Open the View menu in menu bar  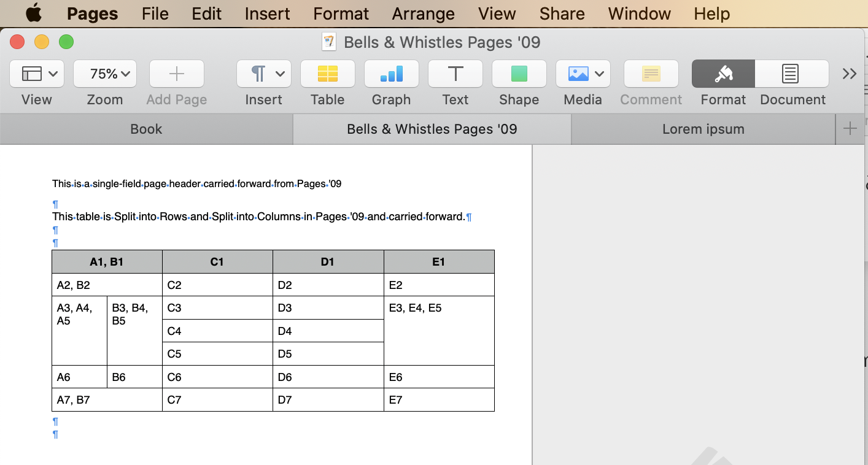(497, 13)
